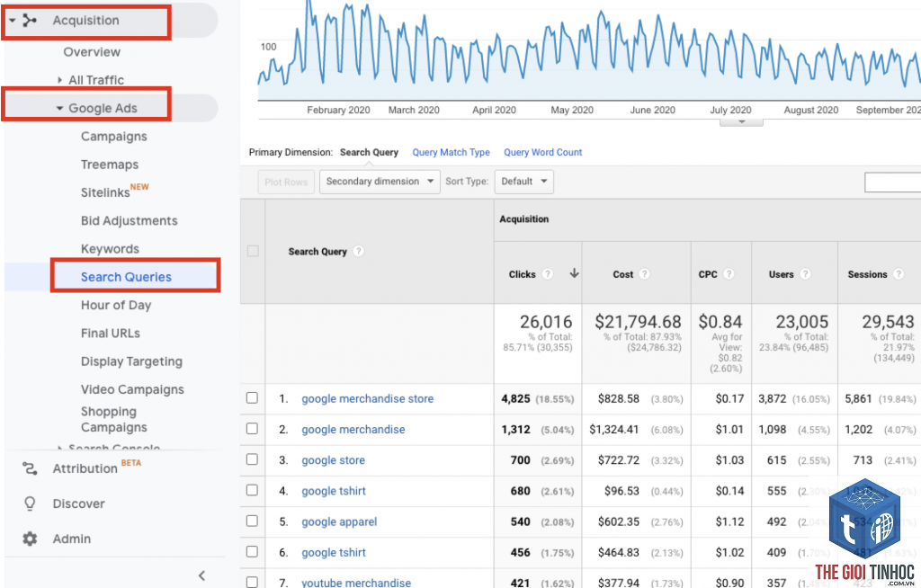The width and height of the screenshot is (921, 588).
Task: Click the 26,016 total clicks value
Action: tap(546, 322)
